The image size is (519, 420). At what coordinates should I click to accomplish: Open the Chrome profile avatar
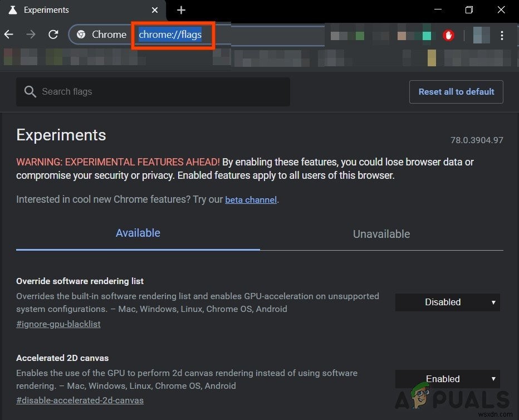point(481,35)
